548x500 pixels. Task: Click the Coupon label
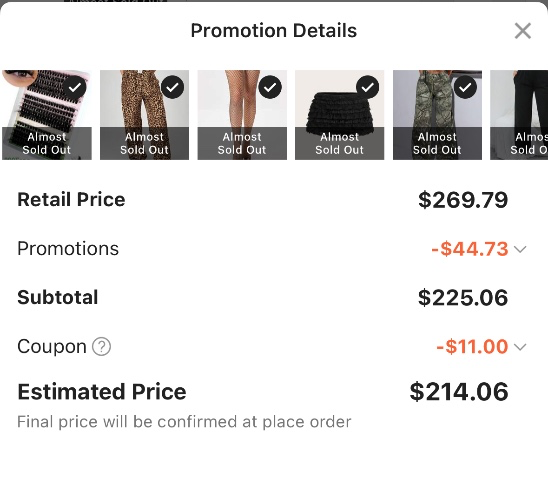pos(52,347)
